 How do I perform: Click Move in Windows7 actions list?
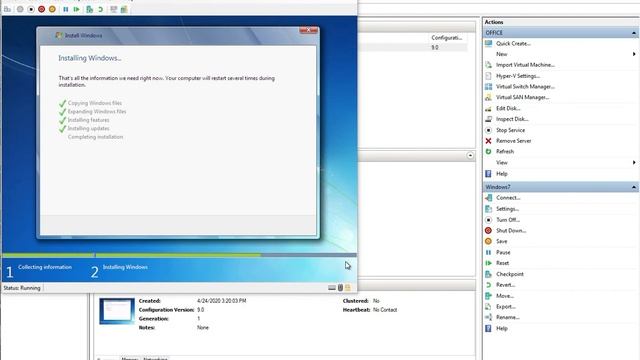coord(505,296)
